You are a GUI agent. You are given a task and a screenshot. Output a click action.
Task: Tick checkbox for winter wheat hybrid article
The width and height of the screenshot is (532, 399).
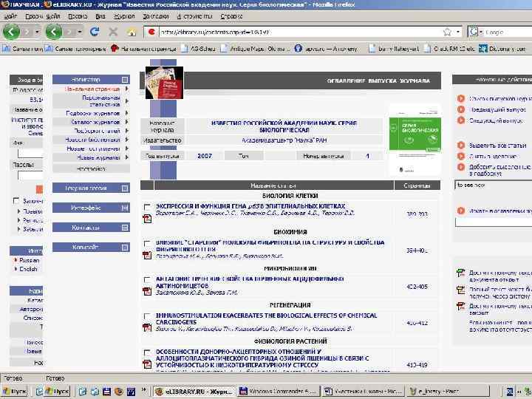click(147, 352)
